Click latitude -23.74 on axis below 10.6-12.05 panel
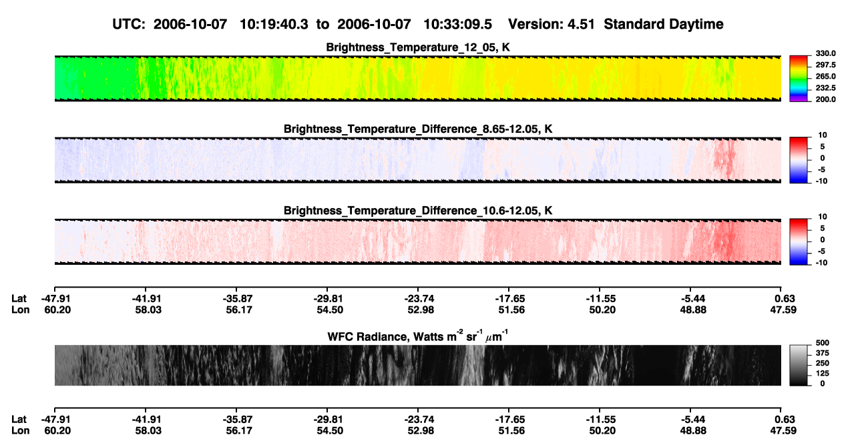The image size is (868, 445). 418,298
